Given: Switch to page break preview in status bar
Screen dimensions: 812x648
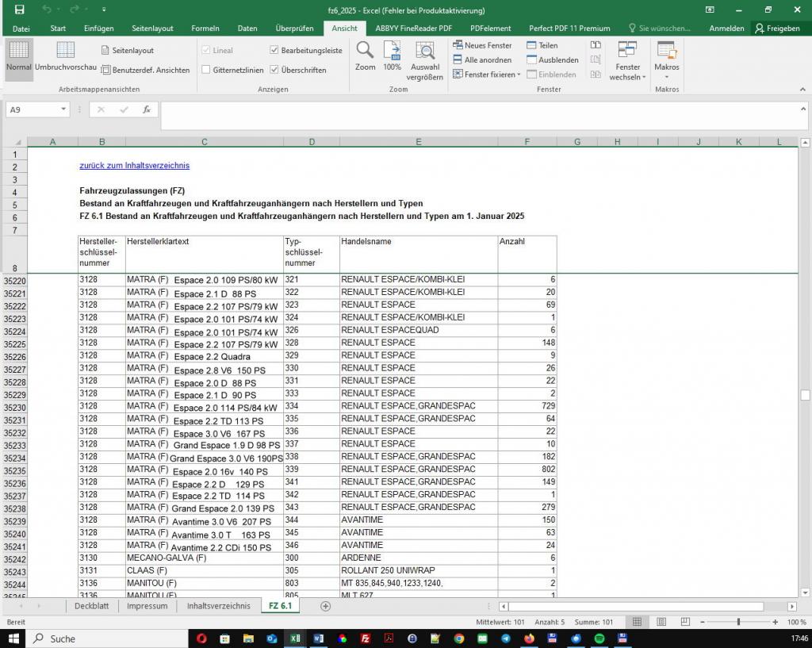Looking at the screenshot, I should (x=685, y=622).
